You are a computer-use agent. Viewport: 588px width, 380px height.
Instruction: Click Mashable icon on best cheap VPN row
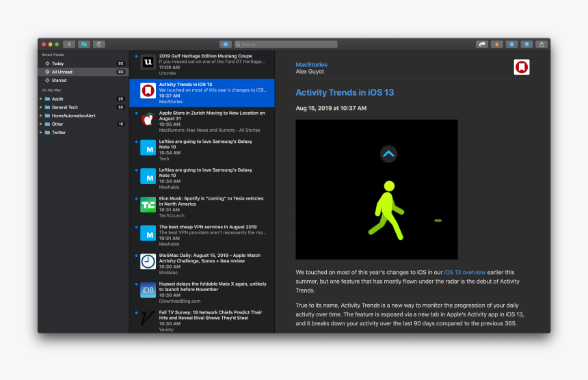pyautogui.click(x=148, y=233)
